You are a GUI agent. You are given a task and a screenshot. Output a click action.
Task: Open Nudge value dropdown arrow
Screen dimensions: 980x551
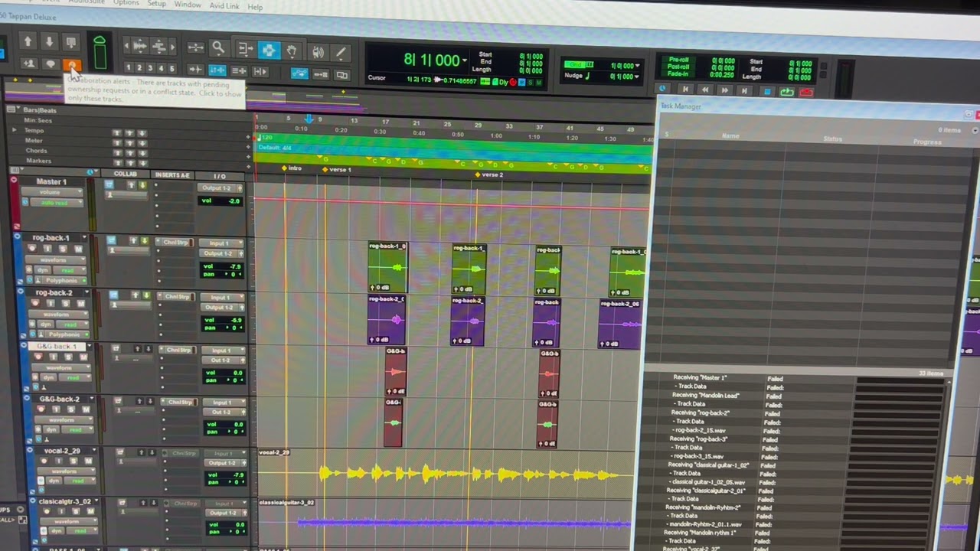637,77
